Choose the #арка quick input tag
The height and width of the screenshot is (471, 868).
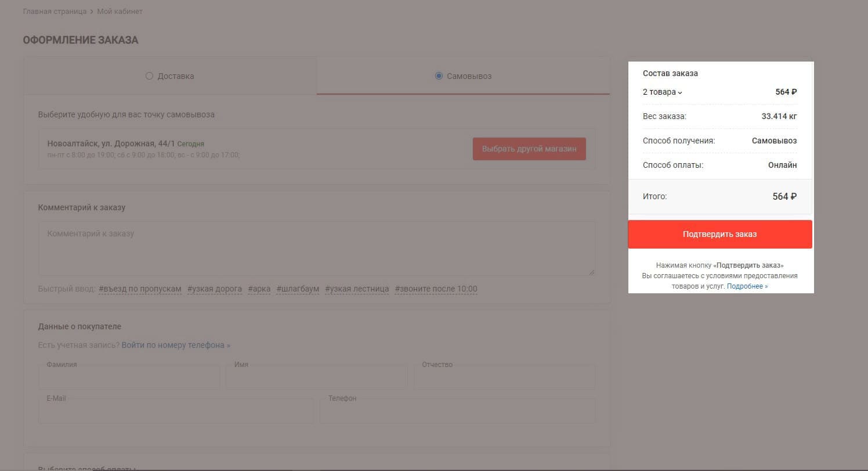point(259,289)
